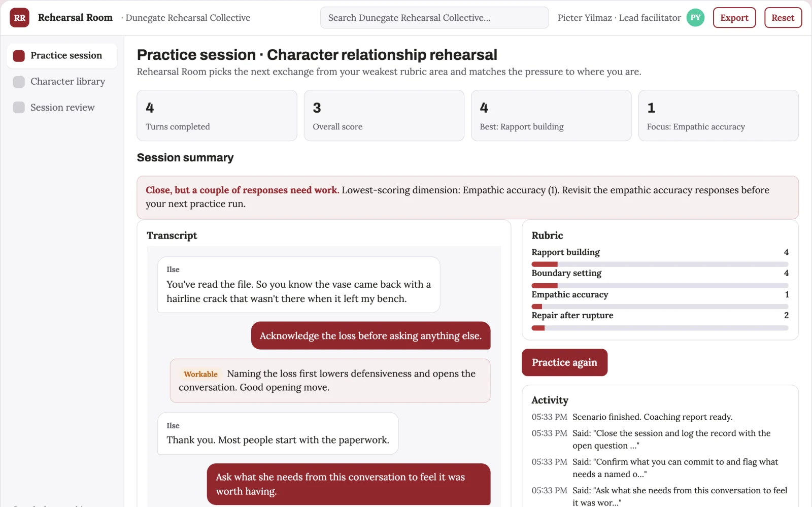
Task: Click the Empathic accuracy rubric label
Action: pyautogui.click(x=569, y=294)
